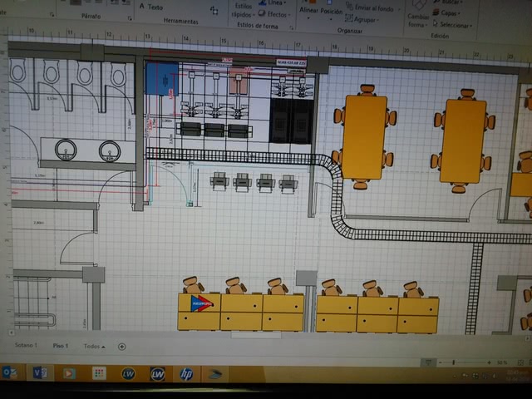
Task: Open the Seleccionar editing menu
Action: (x=454, y=24)
